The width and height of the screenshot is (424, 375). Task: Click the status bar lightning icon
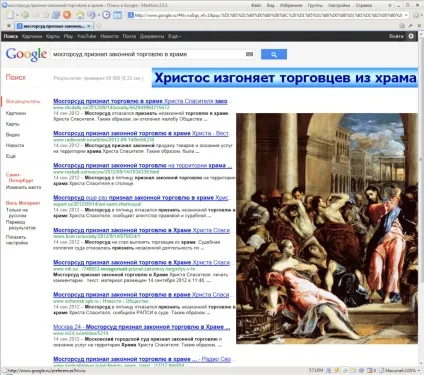click(x=338, y=370)
